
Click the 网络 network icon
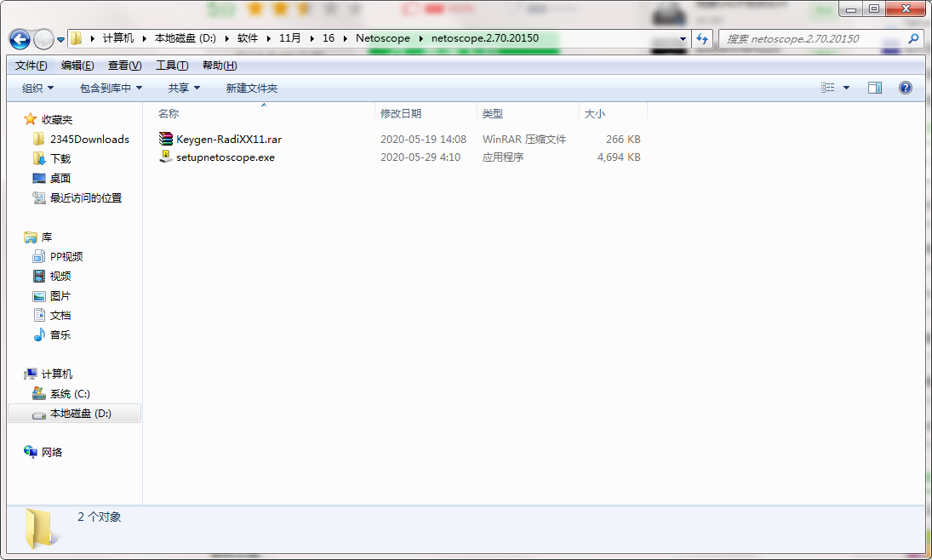point(31,453)
